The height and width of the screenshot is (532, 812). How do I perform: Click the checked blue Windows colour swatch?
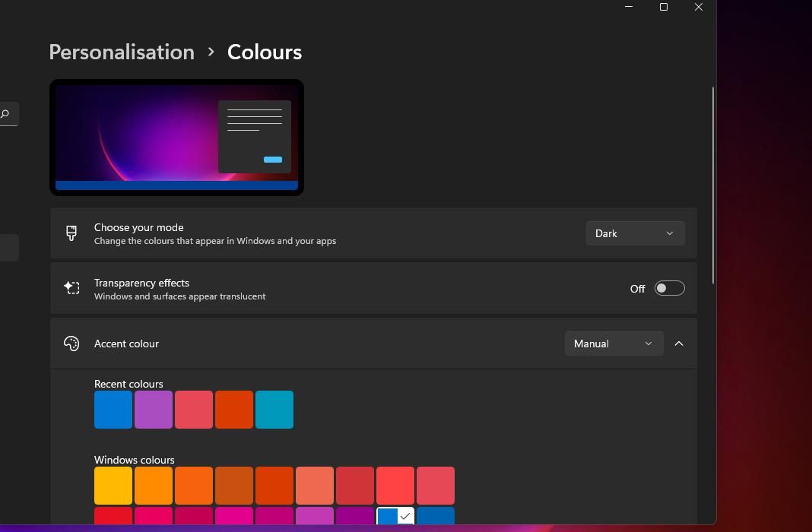point(395,516)
